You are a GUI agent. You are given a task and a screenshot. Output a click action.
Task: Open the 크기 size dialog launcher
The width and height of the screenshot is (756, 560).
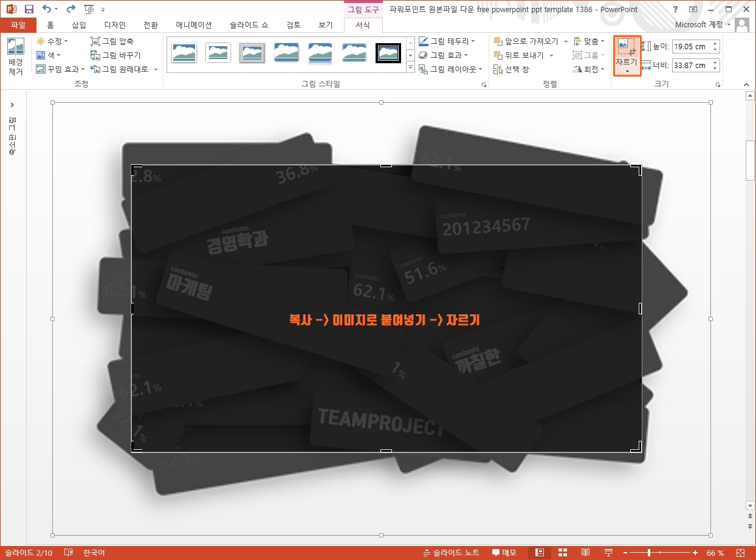[x=718, y=85]
